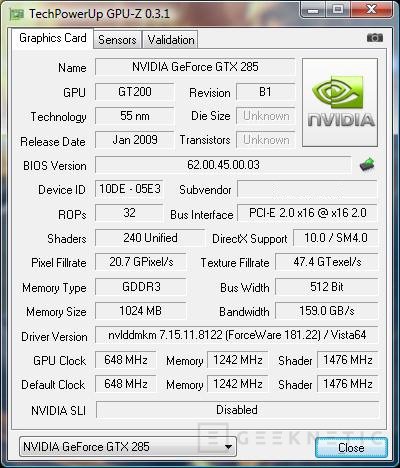Click Device ID 10DE - 05E3 field
This screenshot has height=468, width=400.
tap(129, 189)
